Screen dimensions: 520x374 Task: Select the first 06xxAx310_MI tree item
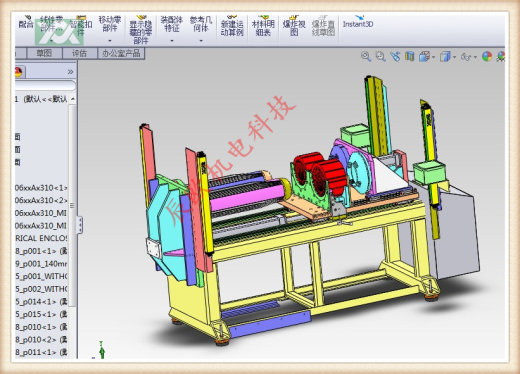pos(41,213)
